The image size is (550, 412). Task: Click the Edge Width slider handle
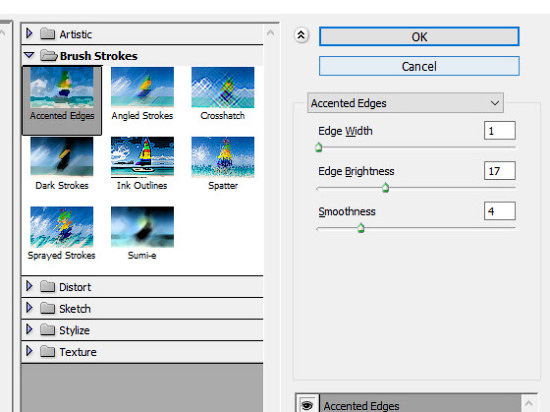pos(318,147)
